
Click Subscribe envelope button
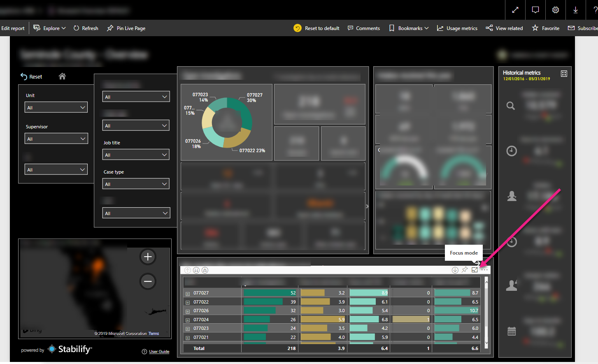click(583, 28)
